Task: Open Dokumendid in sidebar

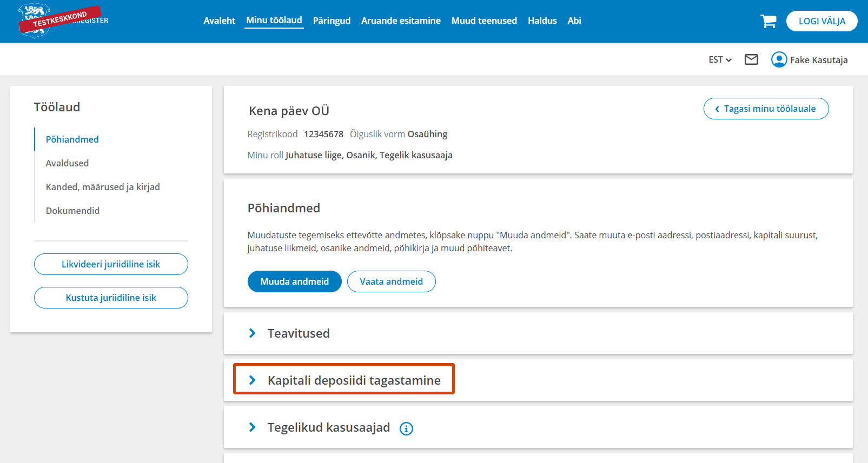Action: (72, 211)
